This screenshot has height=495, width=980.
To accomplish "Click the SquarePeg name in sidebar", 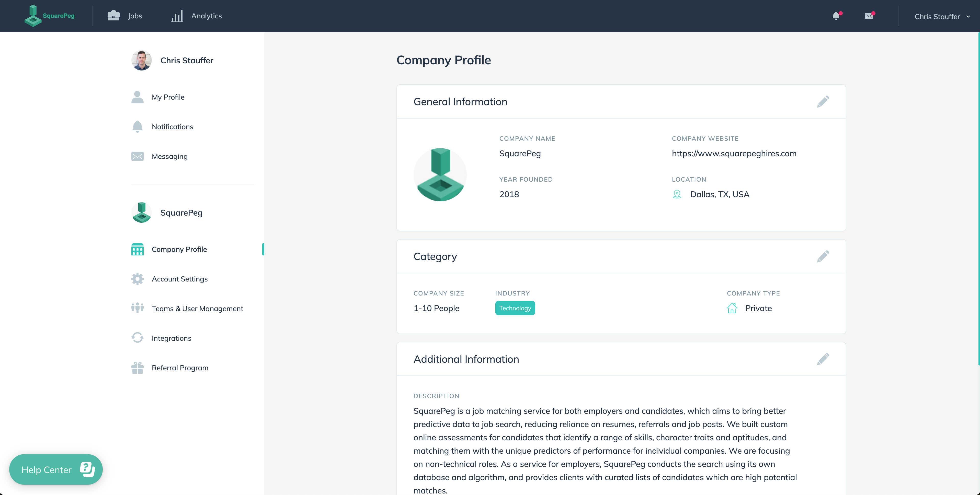I will coord(181,213).
